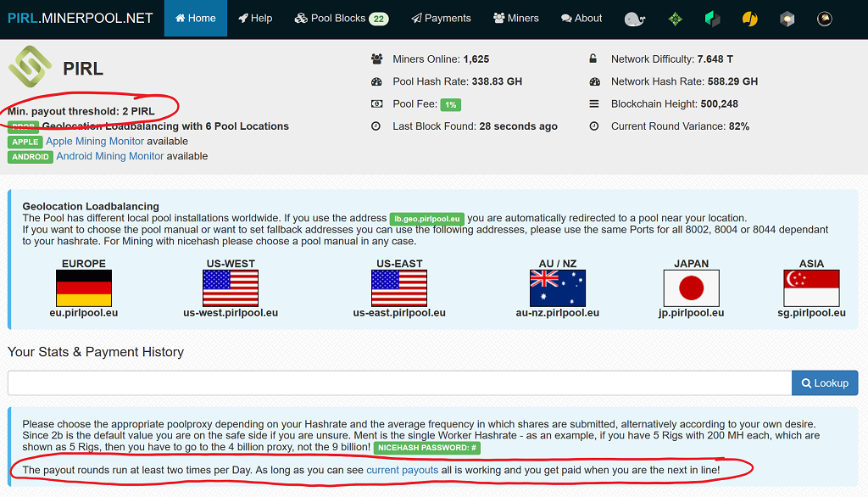868x497 pixels.
Task: Open the yellow circular coin icon
Action: pyautogui.click(x=749, y=20)
